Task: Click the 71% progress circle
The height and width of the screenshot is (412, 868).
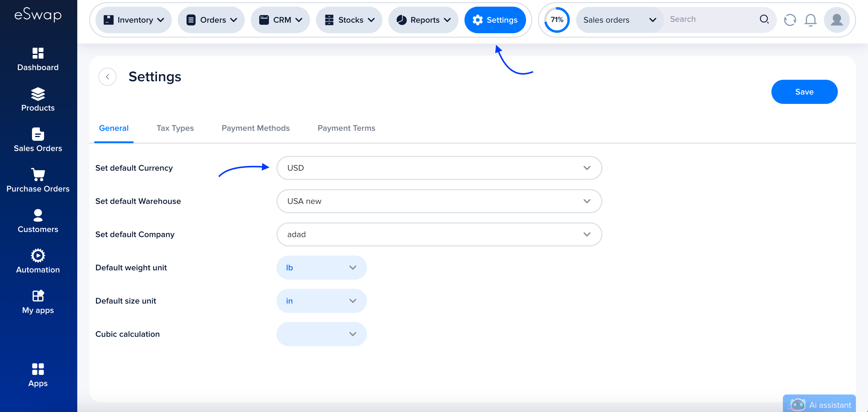Action: (x=557, y=20)
